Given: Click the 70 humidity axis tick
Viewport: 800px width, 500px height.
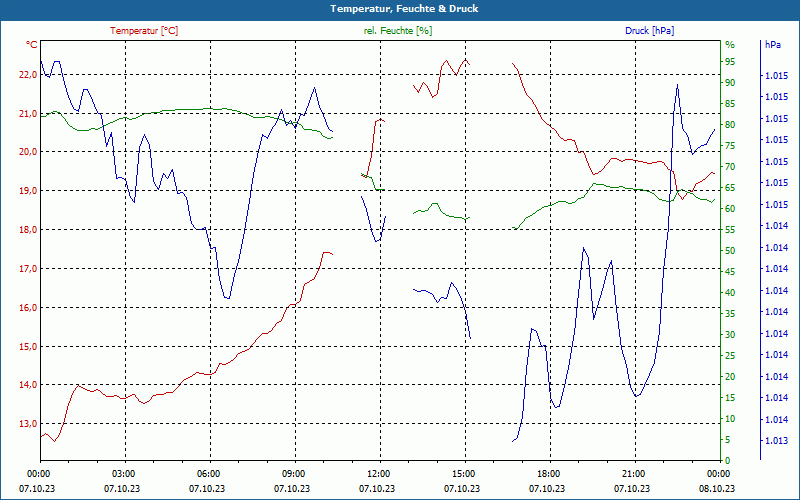Looking at the screenshot, I should pyautogui.click(x=730, y=167).
